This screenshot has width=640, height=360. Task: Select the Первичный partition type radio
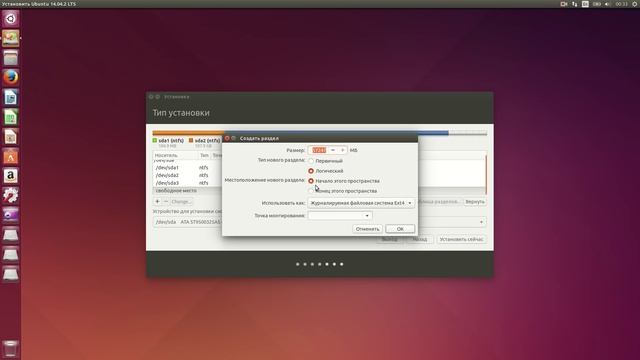(x=311, y=161)
